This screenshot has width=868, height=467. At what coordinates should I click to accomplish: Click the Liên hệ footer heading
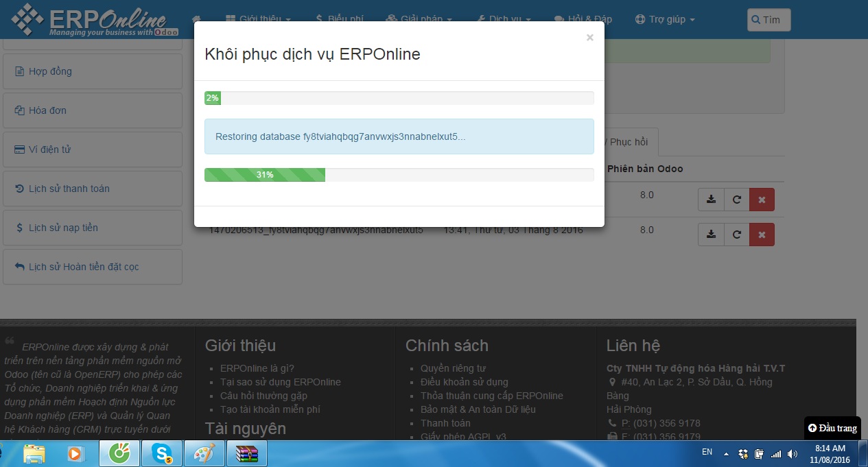point(633,346)
